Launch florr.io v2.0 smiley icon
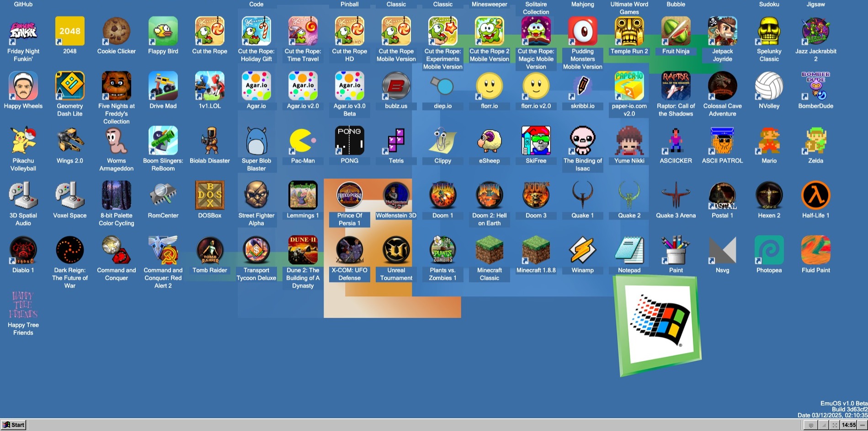 point(536,86)
